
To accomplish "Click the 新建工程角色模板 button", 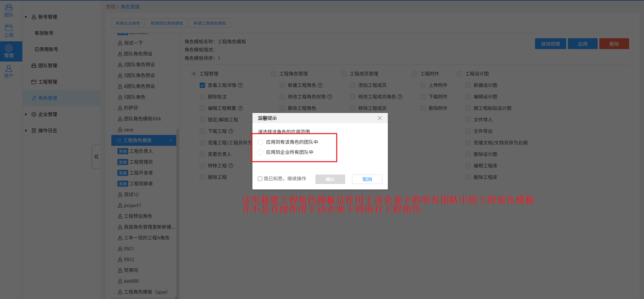I will click(210, 23).
